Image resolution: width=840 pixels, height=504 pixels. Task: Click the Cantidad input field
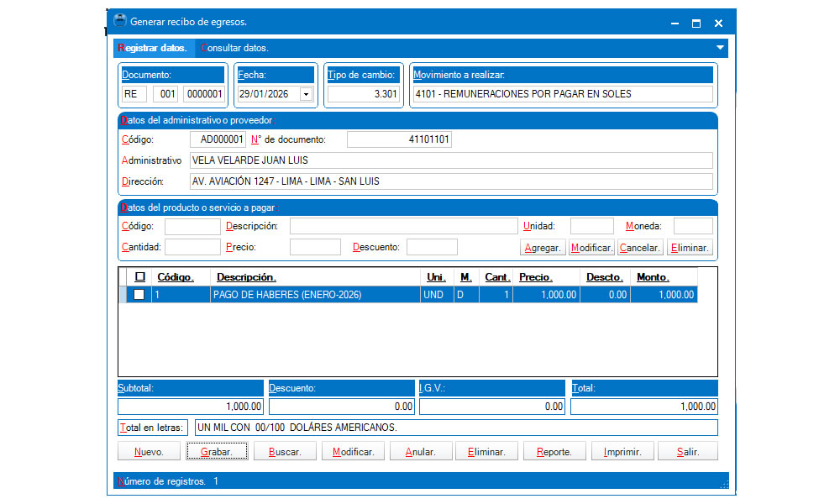(192, 247)
